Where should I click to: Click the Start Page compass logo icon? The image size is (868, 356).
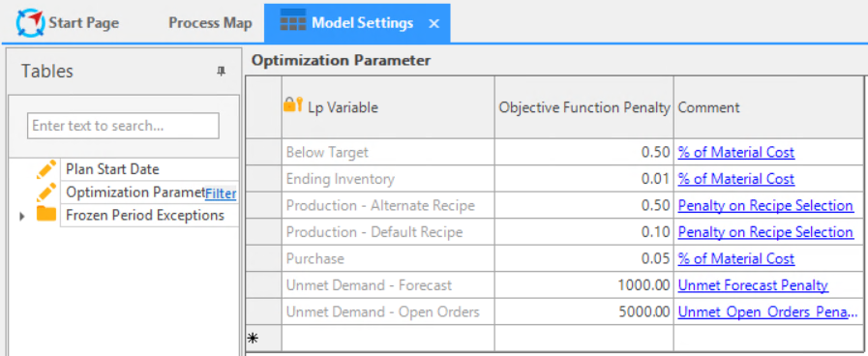(x=30, y=22)
